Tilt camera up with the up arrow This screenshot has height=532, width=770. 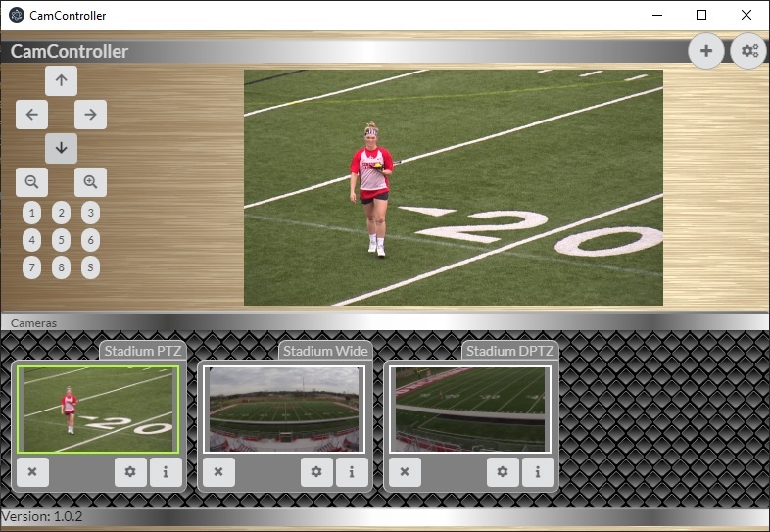(x=61, y=80)
